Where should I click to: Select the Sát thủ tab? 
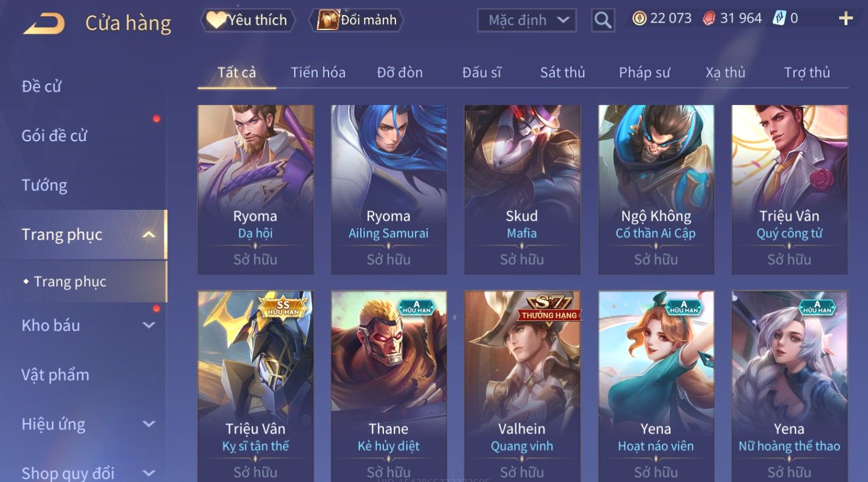pos(563,73)
